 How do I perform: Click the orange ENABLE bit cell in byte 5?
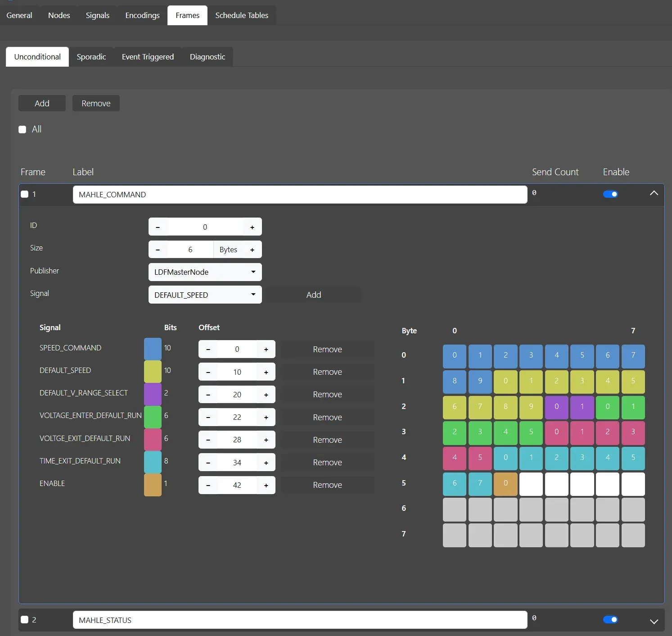point(505,484)
